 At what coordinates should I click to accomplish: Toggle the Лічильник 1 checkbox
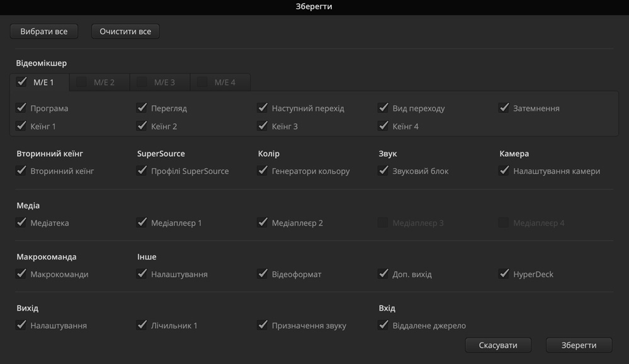point(142,326)
